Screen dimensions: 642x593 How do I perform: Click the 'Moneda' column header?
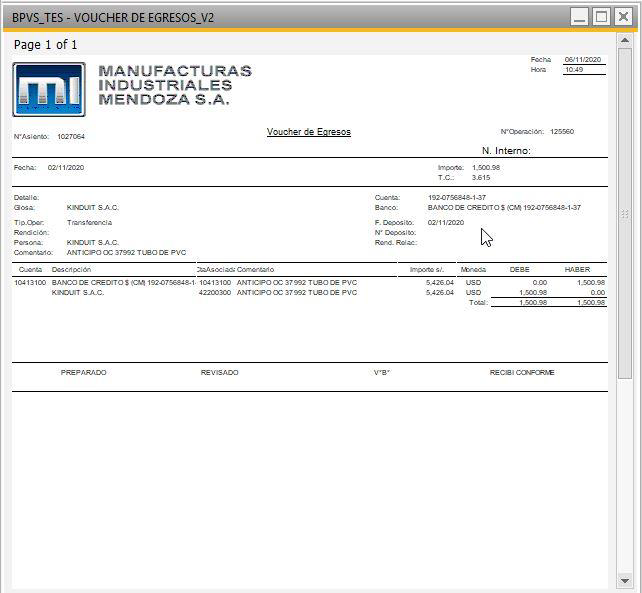click(x=473, y=269)
